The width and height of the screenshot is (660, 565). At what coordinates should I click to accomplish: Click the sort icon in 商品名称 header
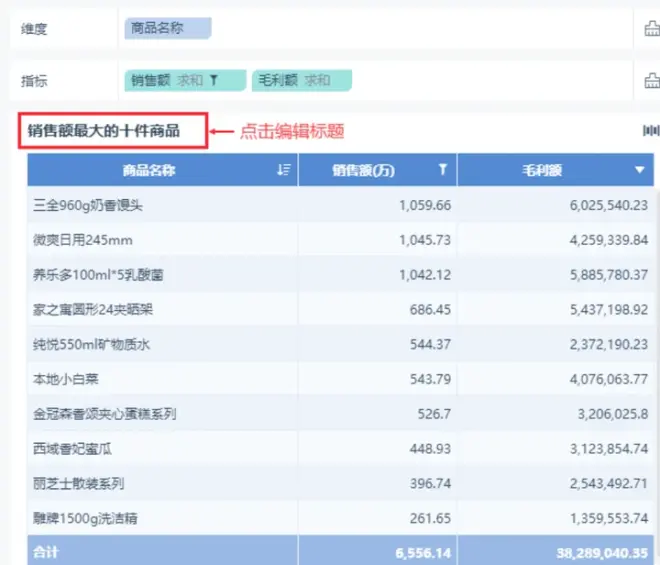pyautogui.click(x=284, y=170)
